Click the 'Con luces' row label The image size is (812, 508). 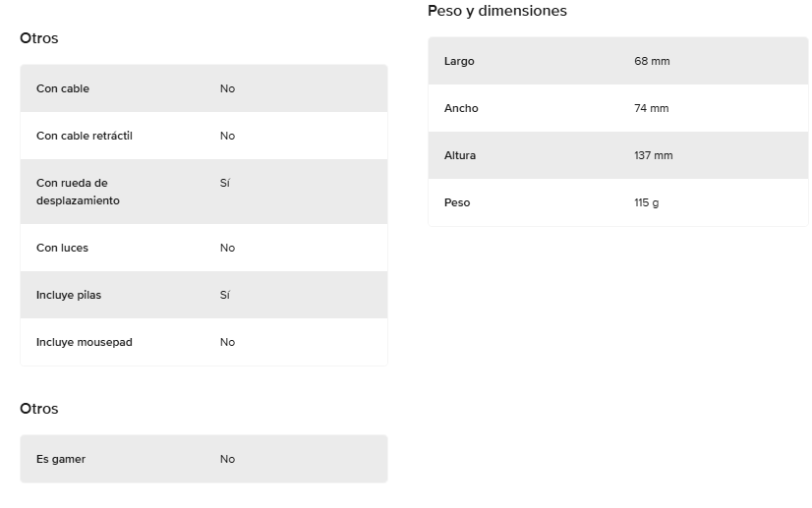click(62, 248)
